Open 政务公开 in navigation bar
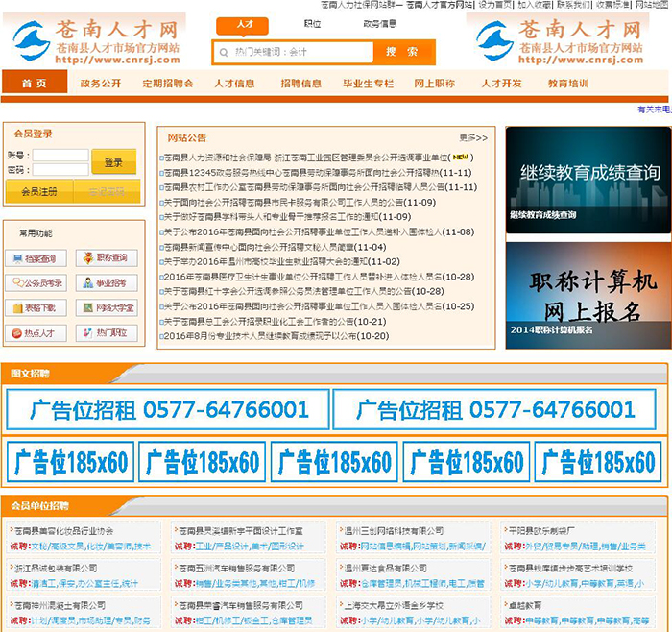The width and height of the screenshot is (672, 632). click(x=101, y=84)
